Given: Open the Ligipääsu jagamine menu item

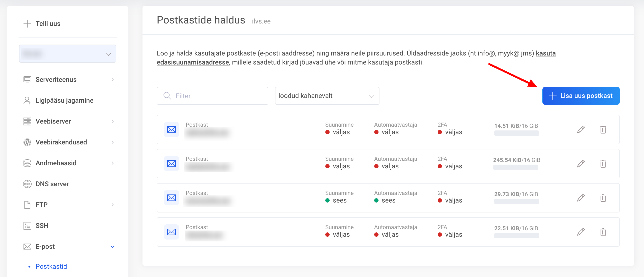Looking at the screenshot, I should pos(64,100).
